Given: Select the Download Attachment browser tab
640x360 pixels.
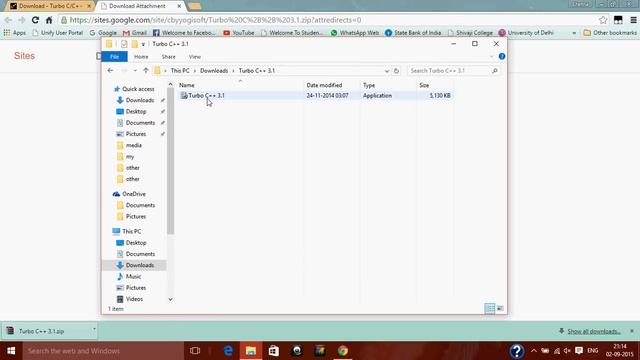Looking at the screenshot, I should [140, 6].
